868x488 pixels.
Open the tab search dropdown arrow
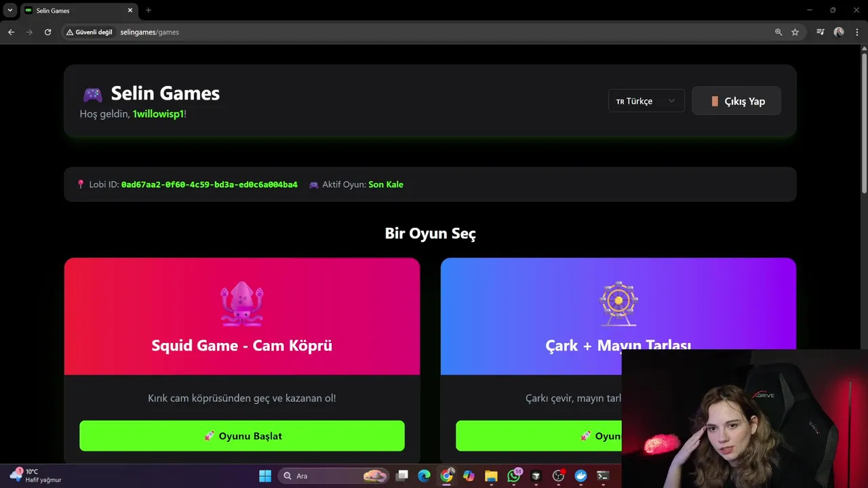click(x=10, y=10)
